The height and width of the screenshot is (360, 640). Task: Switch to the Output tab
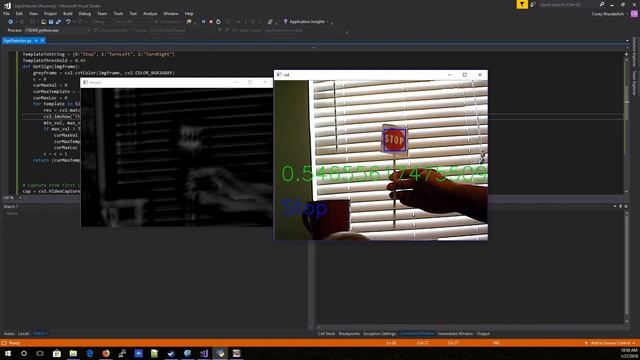coord(483,333)
